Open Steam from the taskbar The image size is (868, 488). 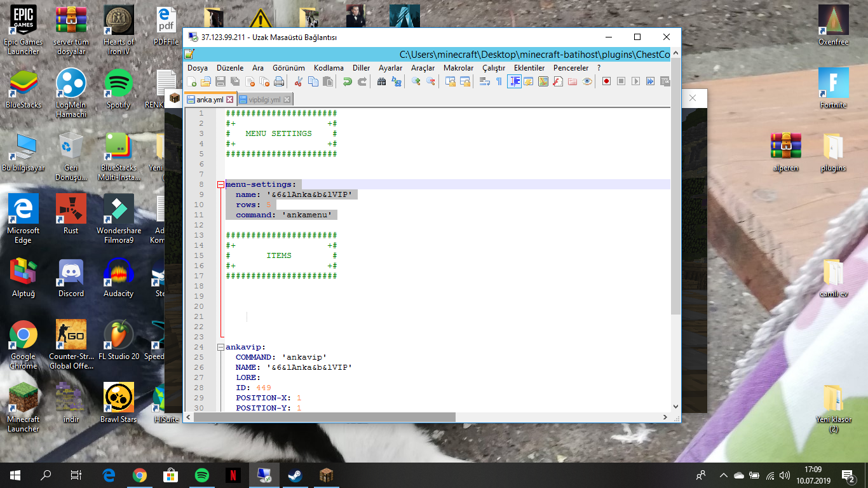(295, 475)
